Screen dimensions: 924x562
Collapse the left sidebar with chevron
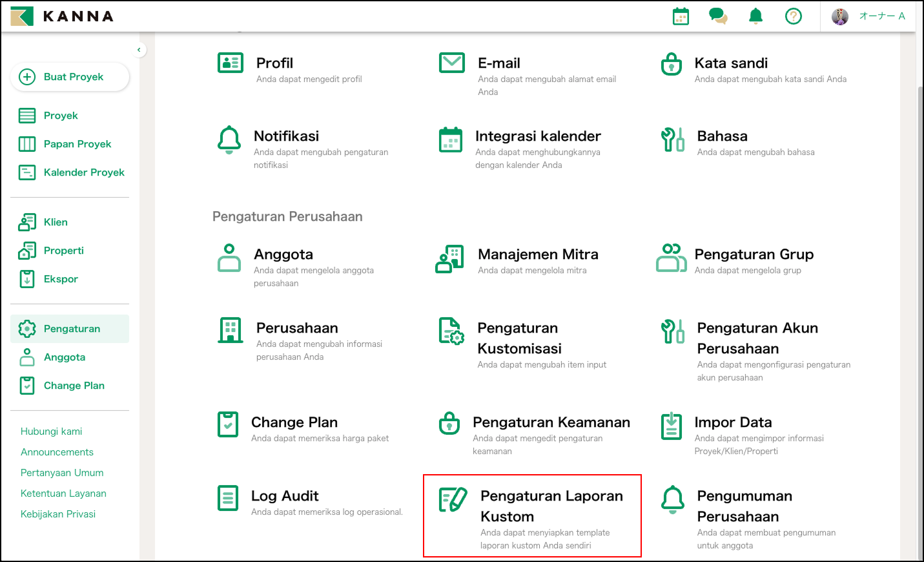139,50
